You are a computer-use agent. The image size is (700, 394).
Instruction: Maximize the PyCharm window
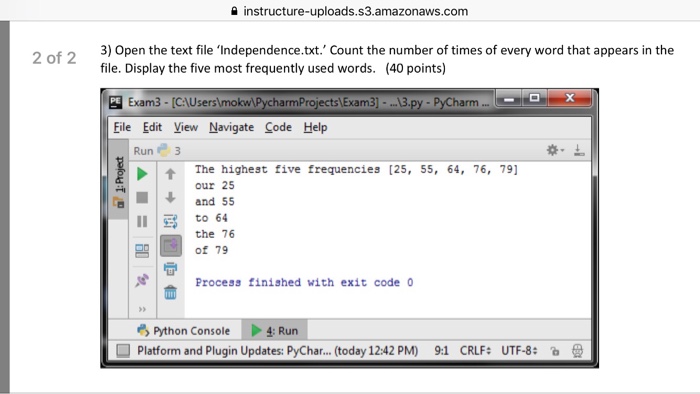[534, 99]
